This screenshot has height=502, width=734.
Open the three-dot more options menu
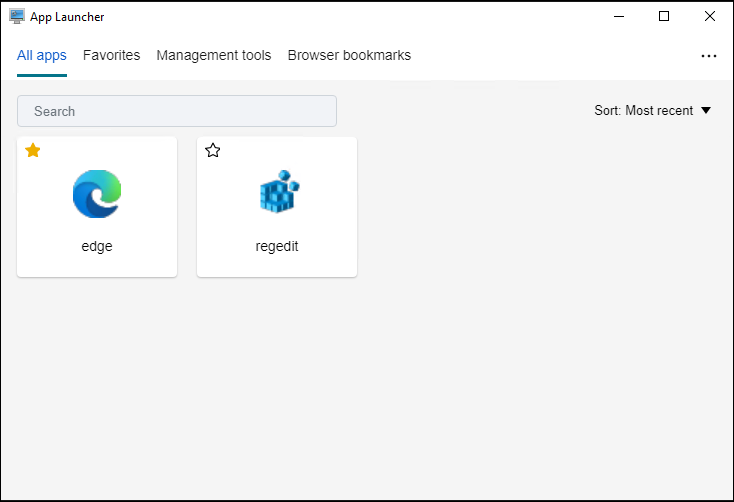[x=709, y=56]
